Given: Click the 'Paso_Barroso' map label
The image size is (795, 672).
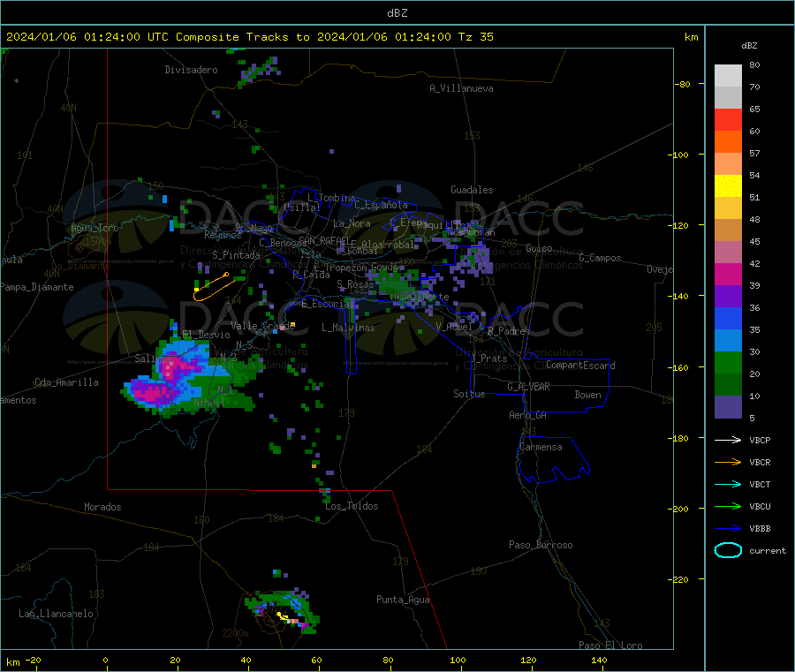Looking at the screenshot, I should 541,545.
